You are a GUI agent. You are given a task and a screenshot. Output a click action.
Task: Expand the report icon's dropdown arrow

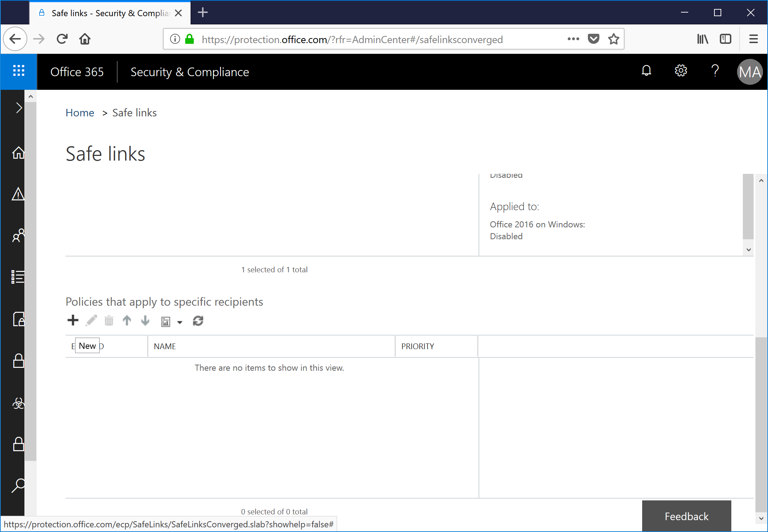click(180, 322)
